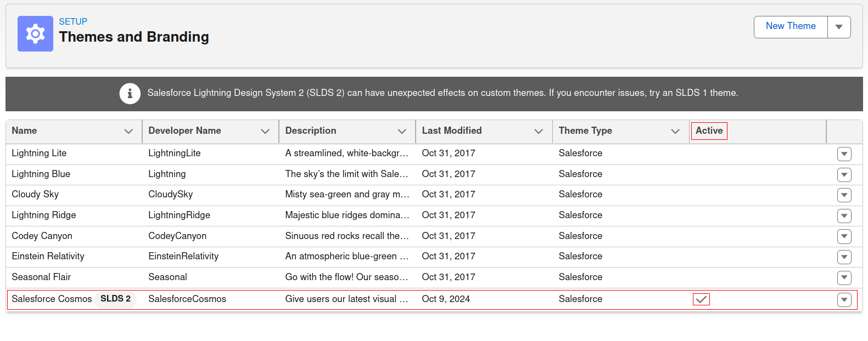868x341 pixels.
Task: Open the row actions menu for Cloudy Sky
Action: 844,195
